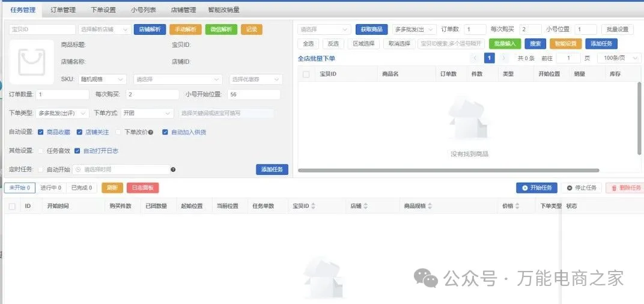Sort by 宝贝ID using the column sort arrows

pos(313,206)
